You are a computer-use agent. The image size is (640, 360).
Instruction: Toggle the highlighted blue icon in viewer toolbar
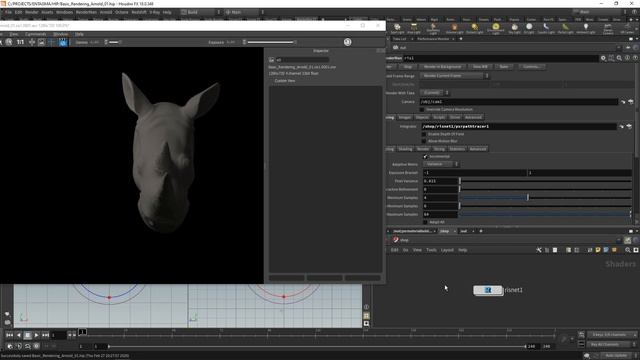[63, 42]
